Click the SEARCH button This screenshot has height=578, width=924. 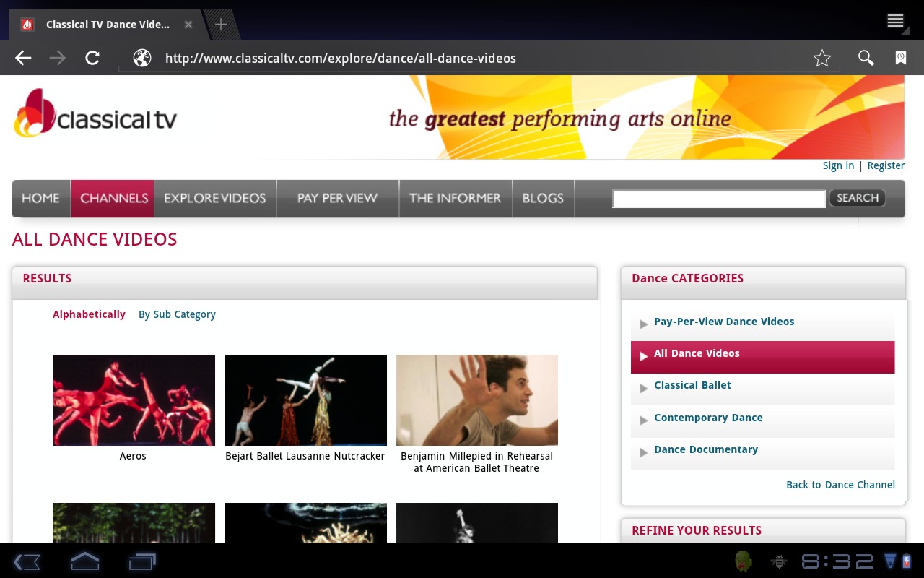coord(858,198)
